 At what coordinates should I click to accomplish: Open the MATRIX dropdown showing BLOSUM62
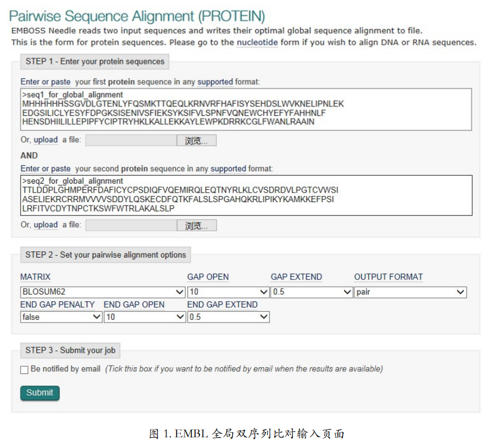coord(102,292)
